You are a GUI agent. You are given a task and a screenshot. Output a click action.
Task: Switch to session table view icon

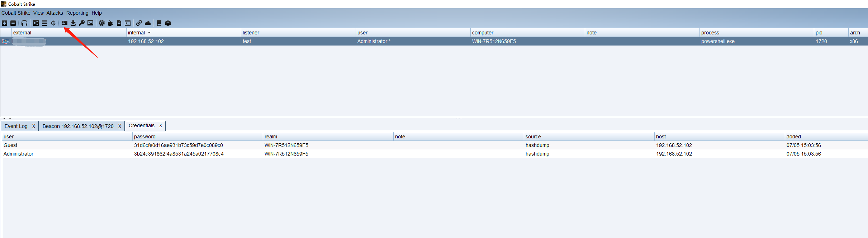(x=44, y=23)
